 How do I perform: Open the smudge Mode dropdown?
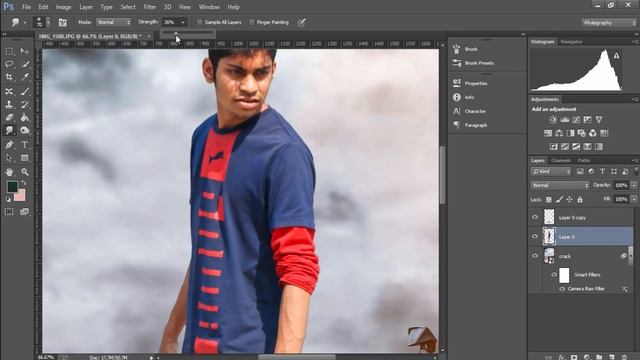click(x=113, y=22)
